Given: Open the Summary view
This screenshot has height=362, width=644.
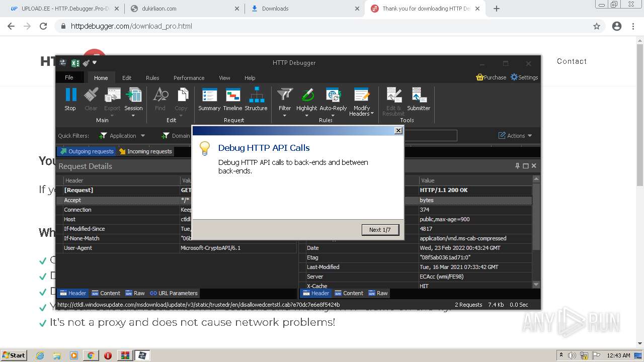Looking at the screenshot, I should [x=209, y=99].
